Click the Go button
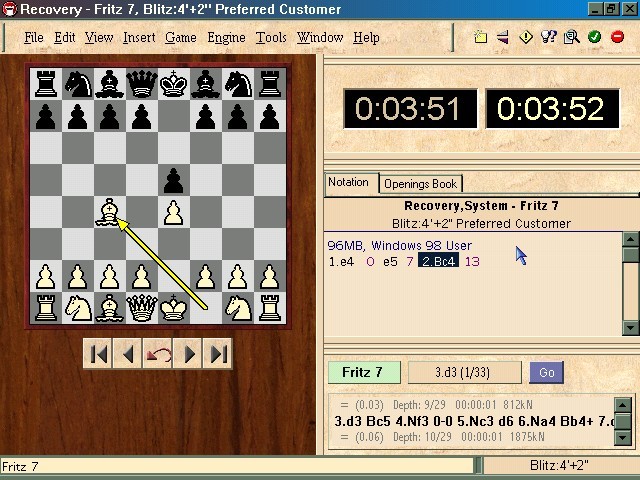 [x=547, y=372]
